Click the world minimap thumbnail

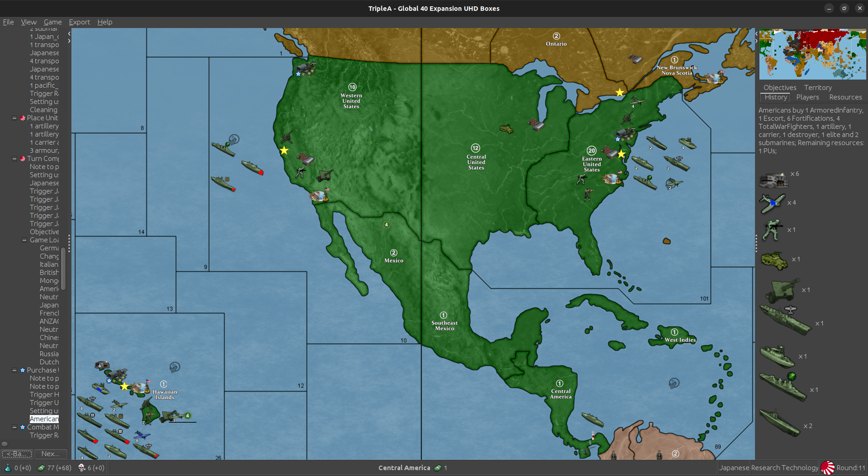click(x=812, y=54)
